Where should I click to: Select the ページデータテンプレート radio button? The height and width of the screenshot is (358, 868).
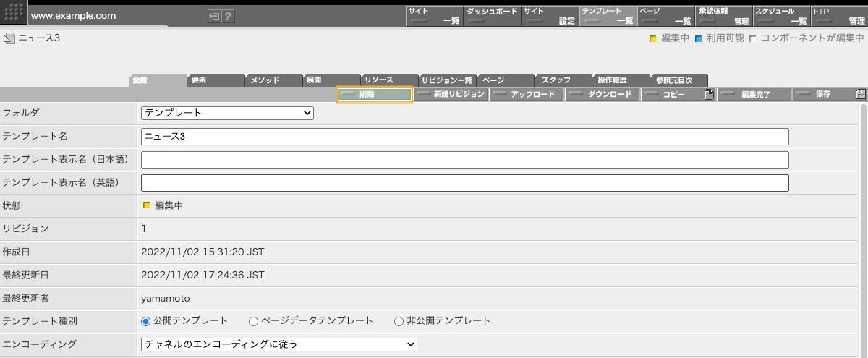coord(253,320)
